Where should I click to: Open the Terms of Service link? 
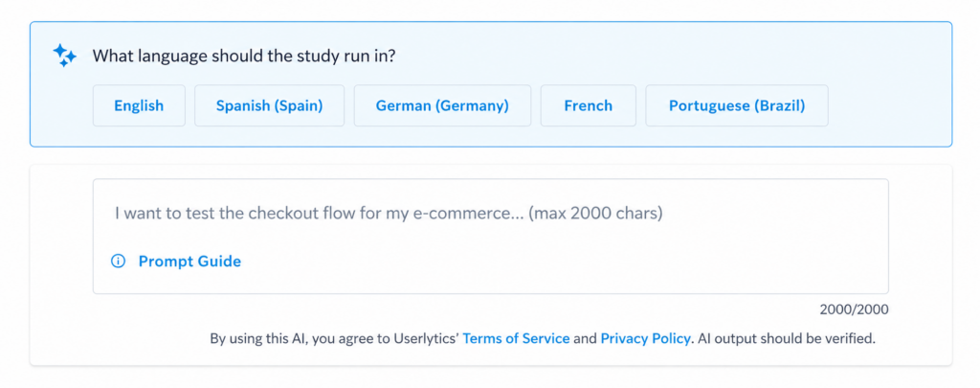(x=516, y=339)
